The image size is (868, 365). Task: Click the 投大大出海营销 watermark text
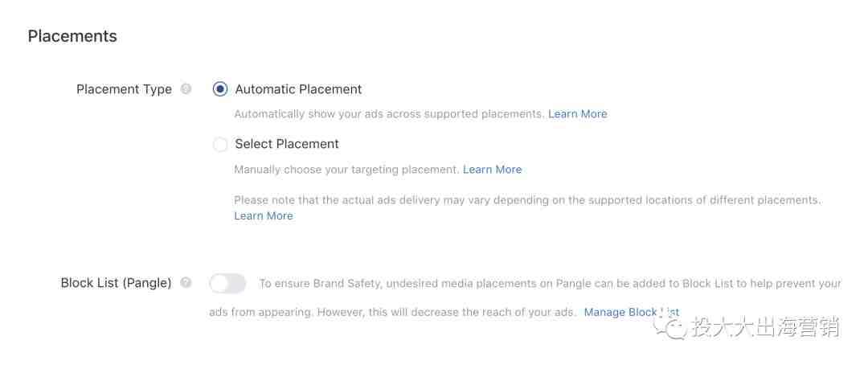coord(766,326)
